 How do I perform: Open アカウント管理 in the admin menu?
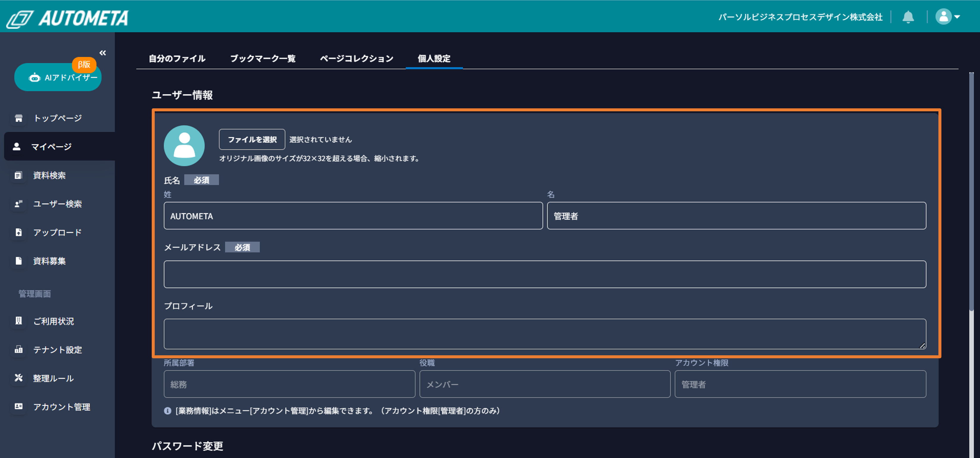62,407
